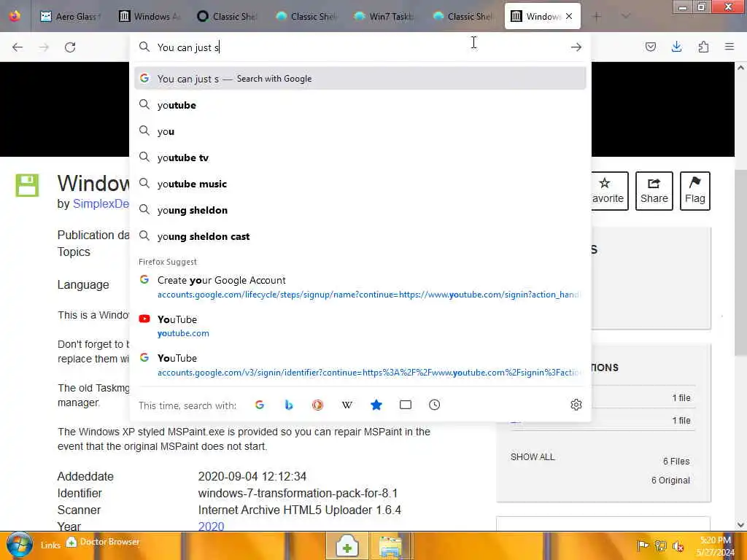Close the active Windows tab

tap(569, 16)
